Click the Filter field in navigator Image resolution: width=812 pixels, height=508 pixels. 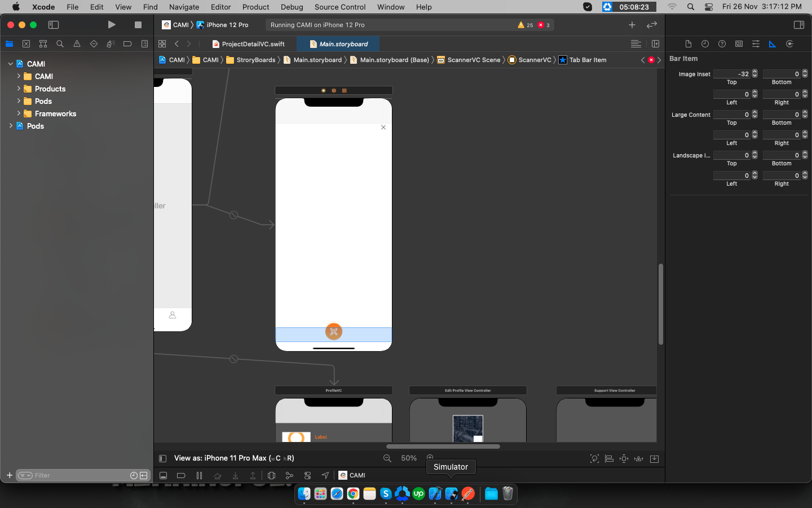tap(82, 475)
